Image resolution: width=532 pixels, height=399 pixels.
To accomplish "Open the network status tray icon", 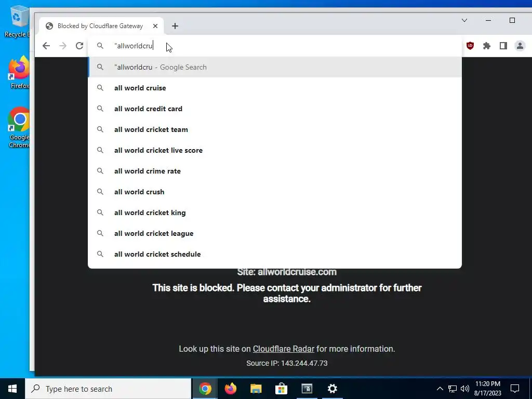I will pos(453,389).
